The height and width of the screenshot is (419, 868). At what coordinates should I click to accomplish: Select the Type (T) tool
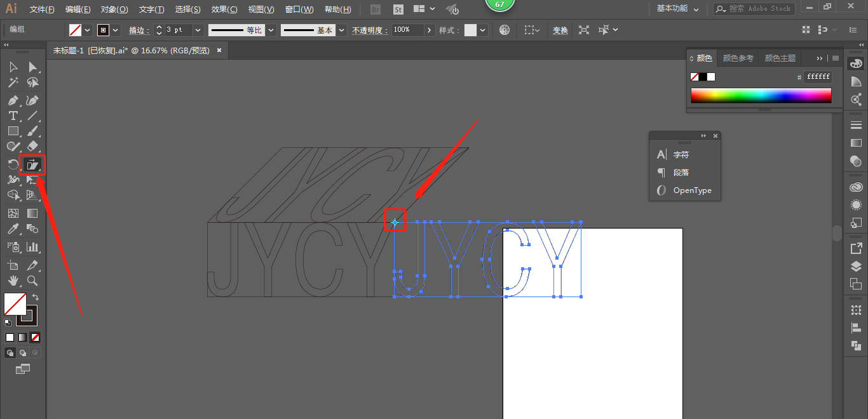point(13,116)
